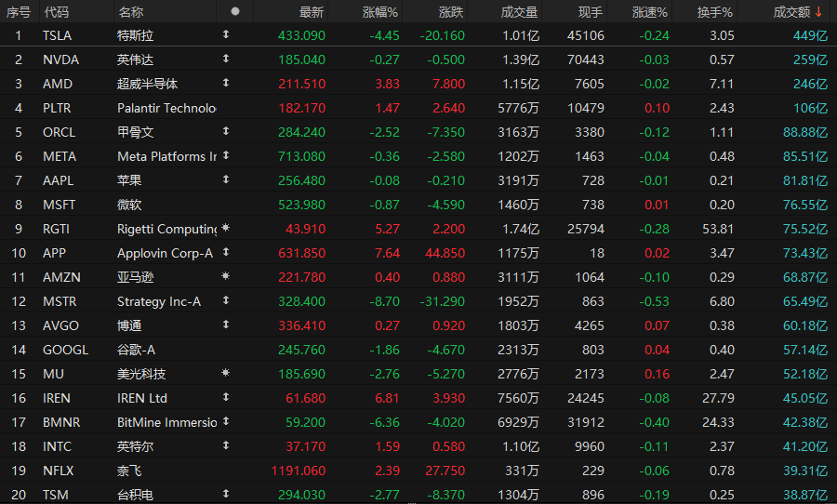Click the marker icon beside Meta Platforms
This screenshot has width=837, height=504.
pos(226,155)
